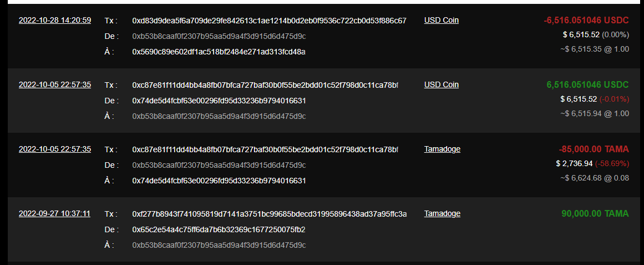Open transaction hash starting with 0xf277b8943
Screen dimensions: 644x265
[269, 214]
